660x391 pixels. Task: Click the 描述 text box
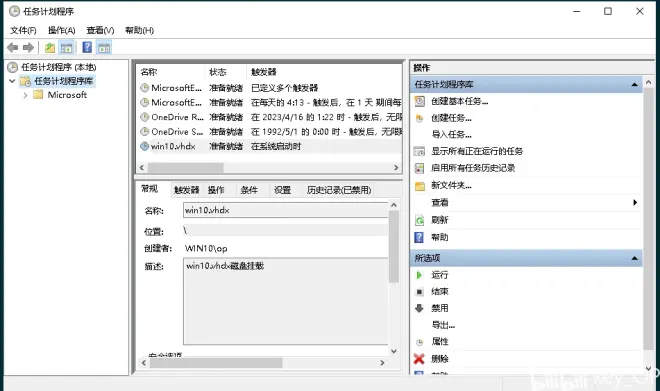click(x=286, y=301)
